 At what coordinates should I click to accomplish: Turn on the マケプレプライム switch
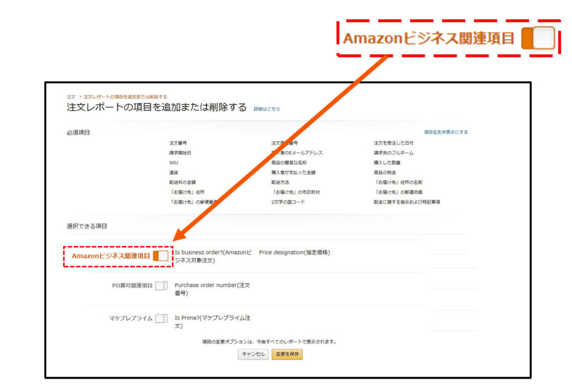[x=161, y=318]
